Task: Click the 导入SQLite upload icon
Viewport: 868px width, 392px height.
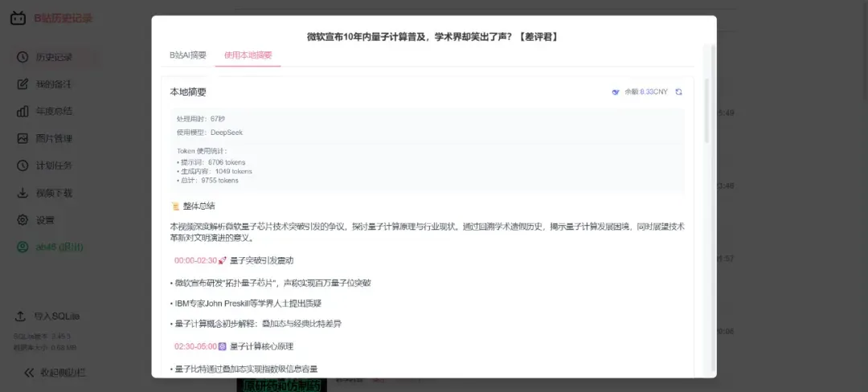Action: pyautogui.click(x=20, y=316)
